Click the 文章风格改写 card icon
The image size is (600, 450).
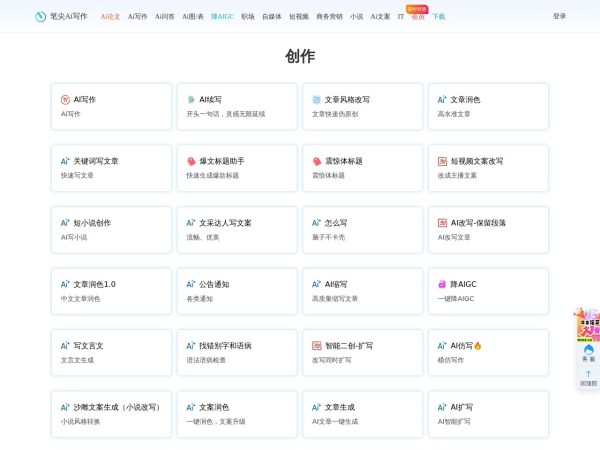(317, 100)
